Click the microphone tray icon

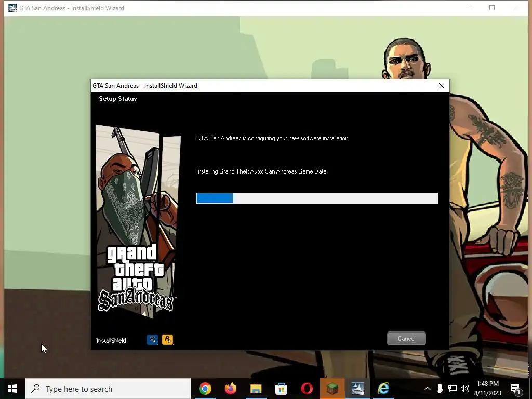click(x=440, y=389)
